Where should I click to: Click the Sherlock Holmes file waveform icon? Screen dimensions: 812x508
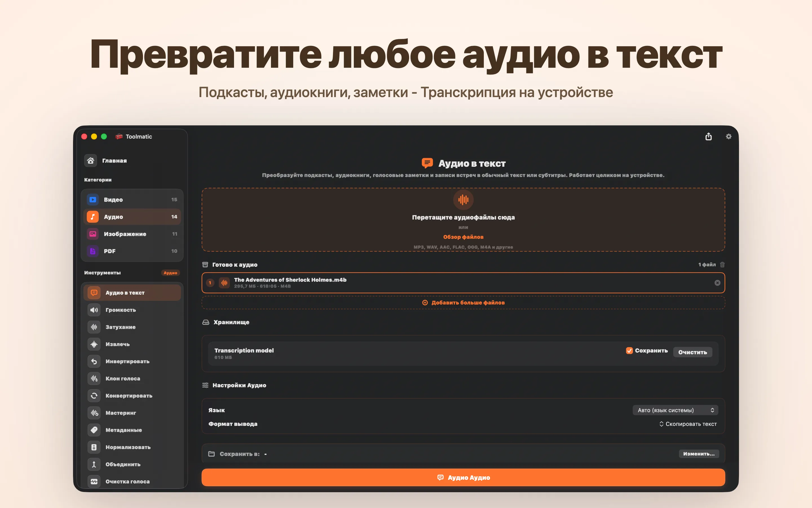(224, 283)
